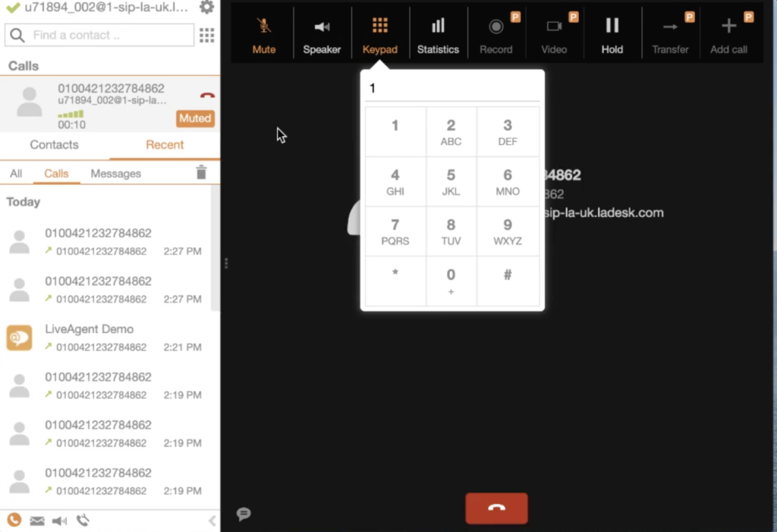Image resolution: width=777 pixels, height=532 pixels.
Task: Transfer the current call
Action: [670, 32]
